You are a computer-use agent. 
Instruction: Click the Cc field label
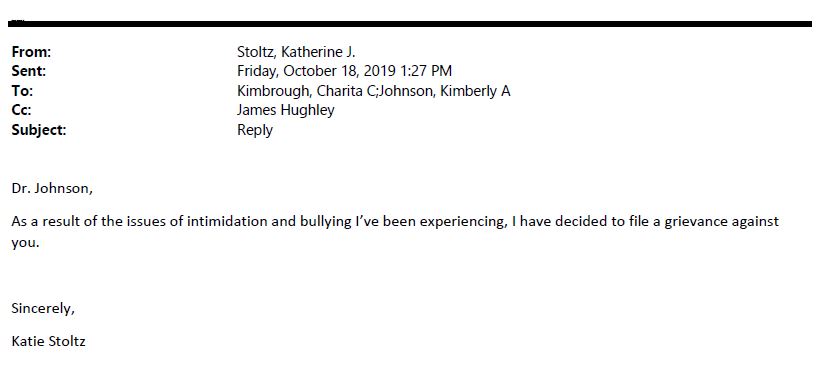[x=21, y=111]
